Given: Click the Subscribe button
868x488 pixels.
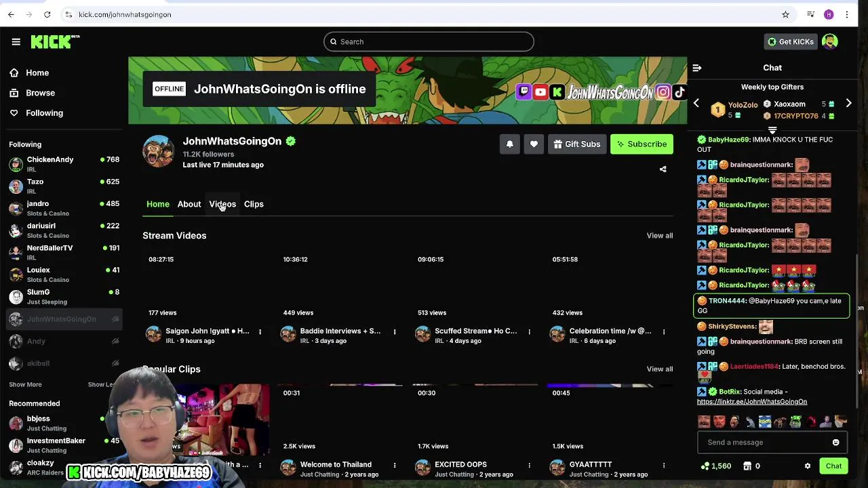Looking at the screenshot, I should tap(642, 144).
